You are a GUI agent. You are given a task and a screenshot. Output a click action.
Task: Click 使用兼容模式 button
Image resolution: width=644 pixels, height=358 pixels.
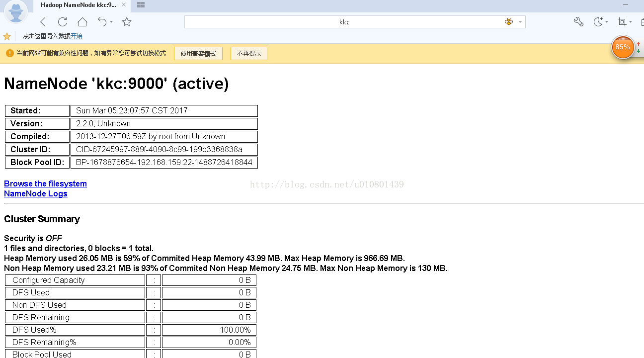(198, 53)
